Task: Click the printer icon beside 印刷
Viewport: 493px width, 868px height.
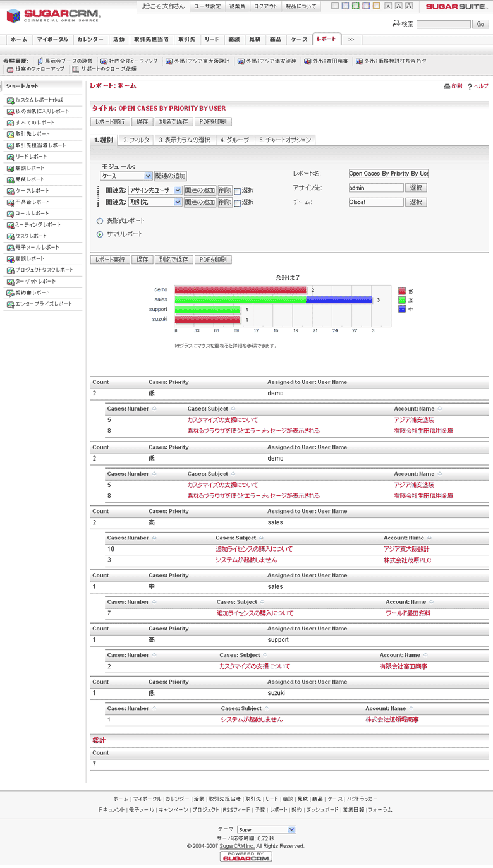Action: [447, 87]
